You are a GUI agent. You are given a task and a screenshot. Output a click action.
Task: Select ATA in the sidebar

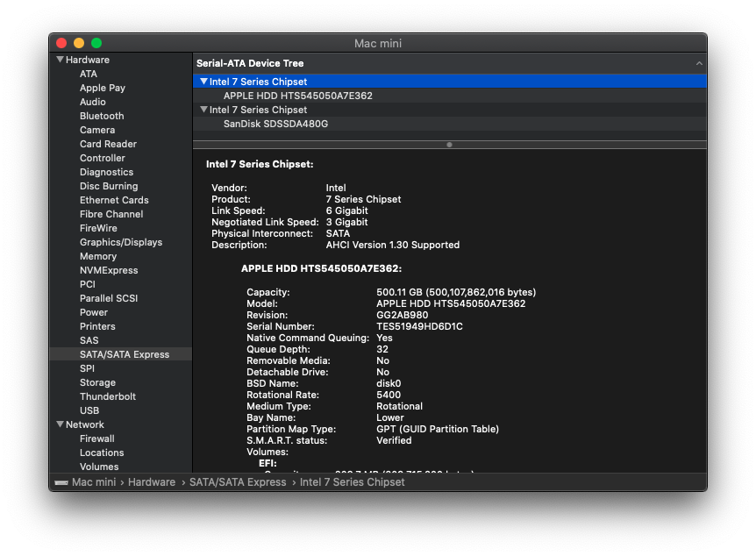89,74
